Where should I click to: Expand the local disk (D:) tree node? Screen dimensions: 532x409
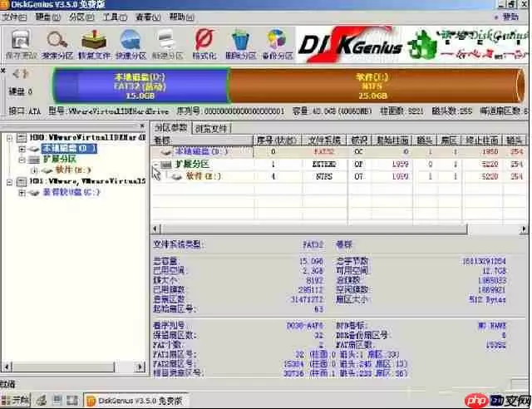click(x=22, y=148)
